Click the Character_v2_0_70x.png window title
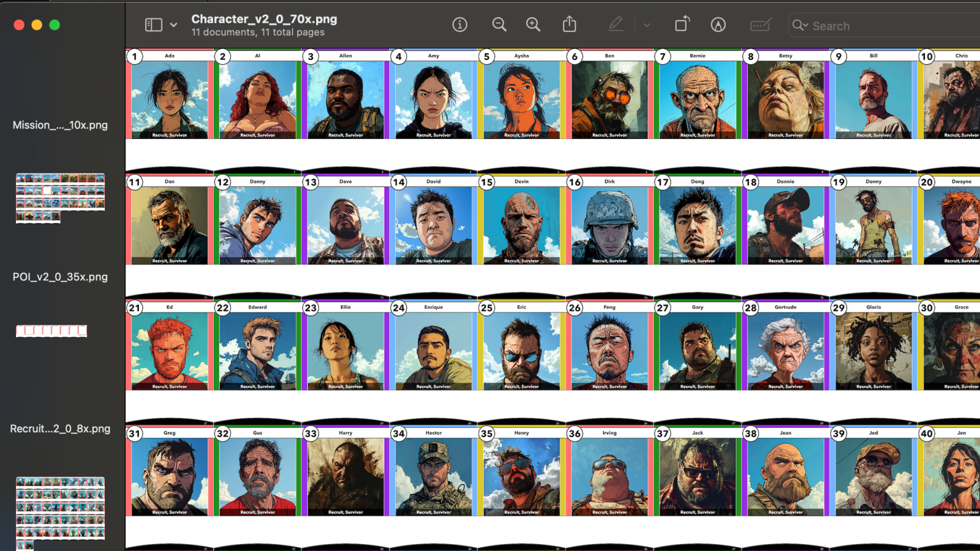 pos(264,19)
